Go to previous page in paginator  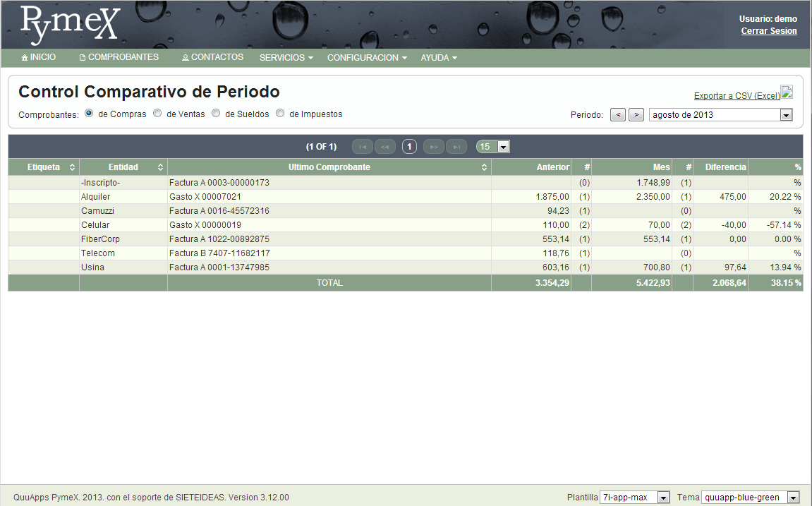[x=385, y=147]
